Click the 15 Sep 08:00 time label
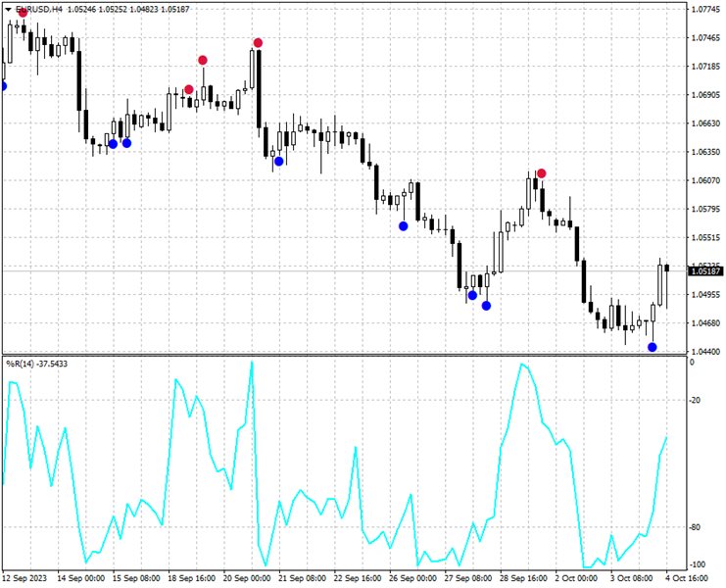 (x=136, y=578)
